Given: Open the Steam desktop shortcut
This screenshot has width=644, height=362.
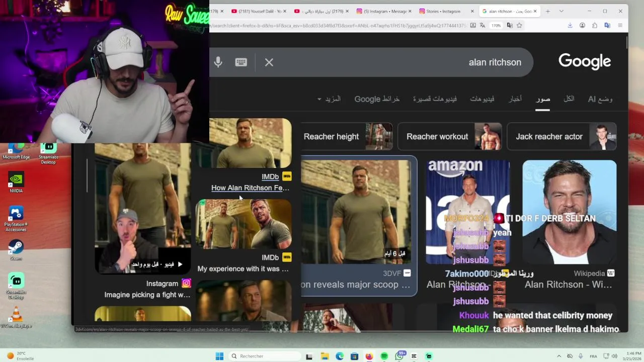Looking at the screenshot, I should [x=16, y=250].
